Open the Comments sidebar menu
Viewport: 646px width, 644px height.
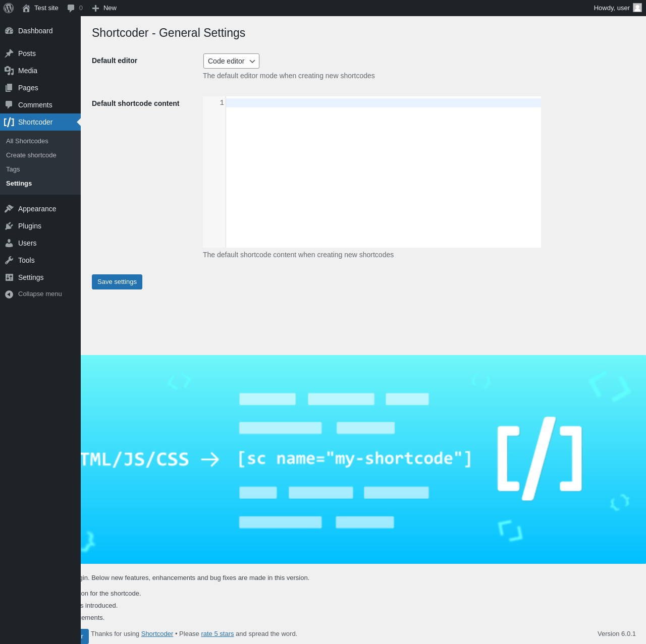40,105
